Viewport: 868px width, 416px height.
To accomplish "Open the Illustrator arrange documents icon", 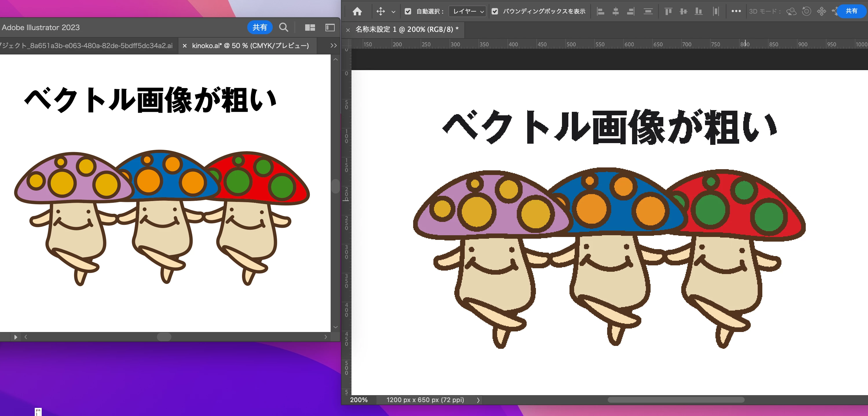I will (x=310, y=27).
